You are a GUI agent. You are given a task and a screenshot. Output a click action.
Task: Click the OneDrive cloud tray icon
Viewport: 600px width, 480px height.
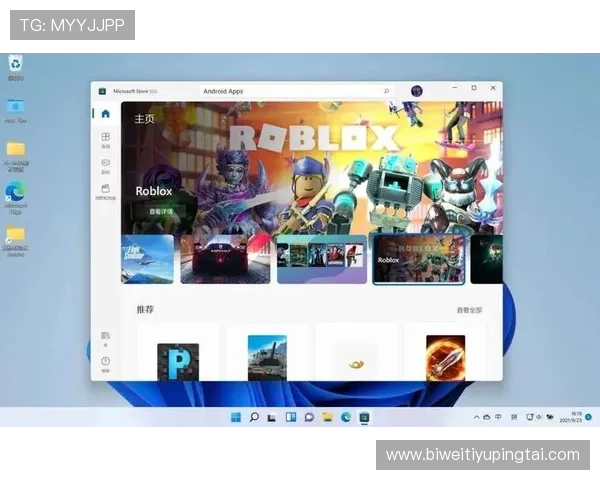coord(486,417)
